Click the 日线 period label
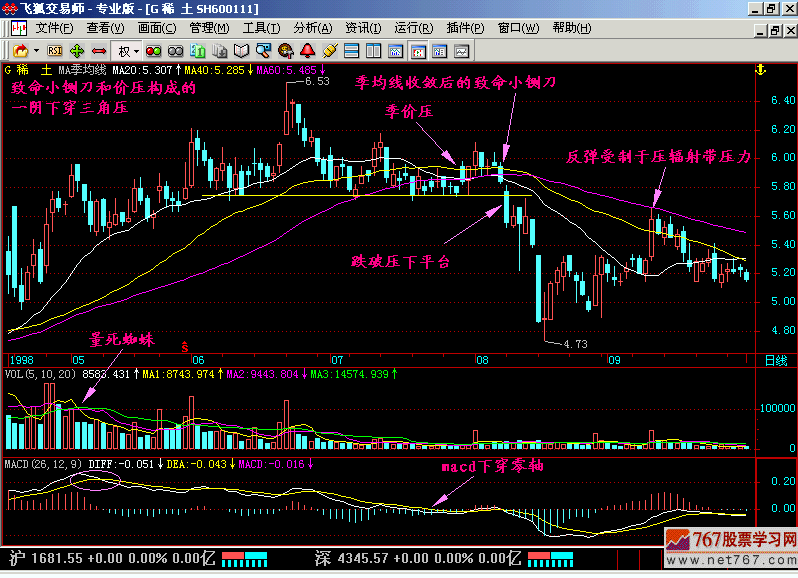The width and height of the screenshot is (798, 578). (x=775, y=359)
